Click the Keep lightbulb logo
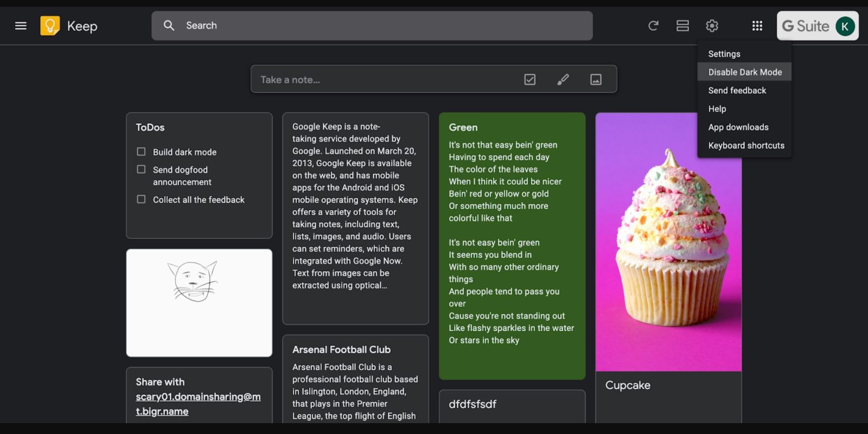 coord(50,25)
